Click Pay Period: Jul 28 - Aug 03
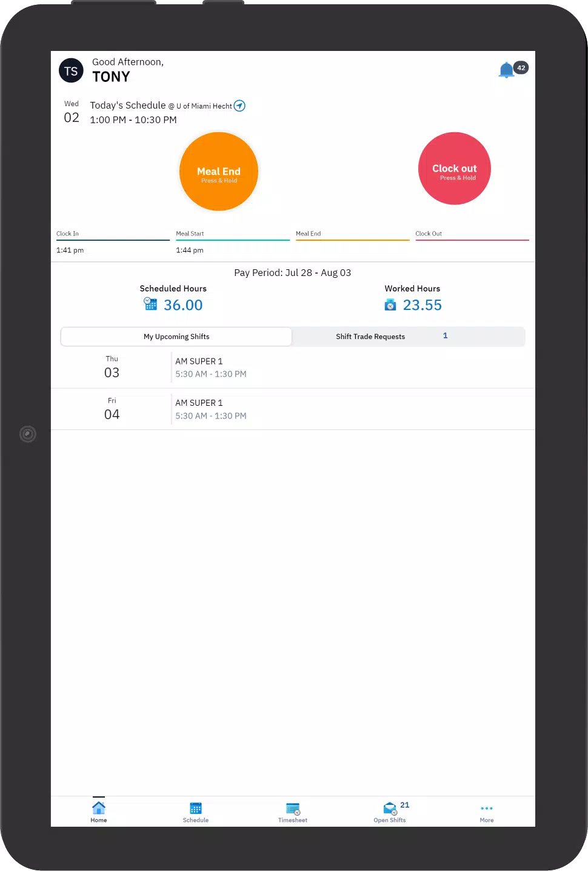The image size is (588, 871). point(293,273)
